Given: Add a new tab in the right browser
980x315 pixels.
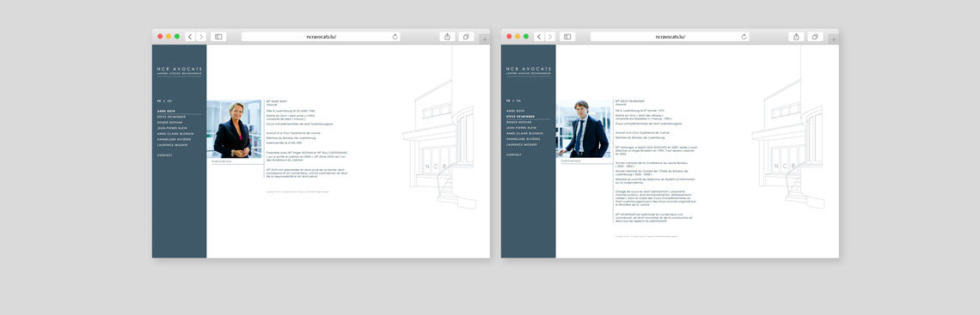Looking at the screenshot, I should (x=833, y=39).
